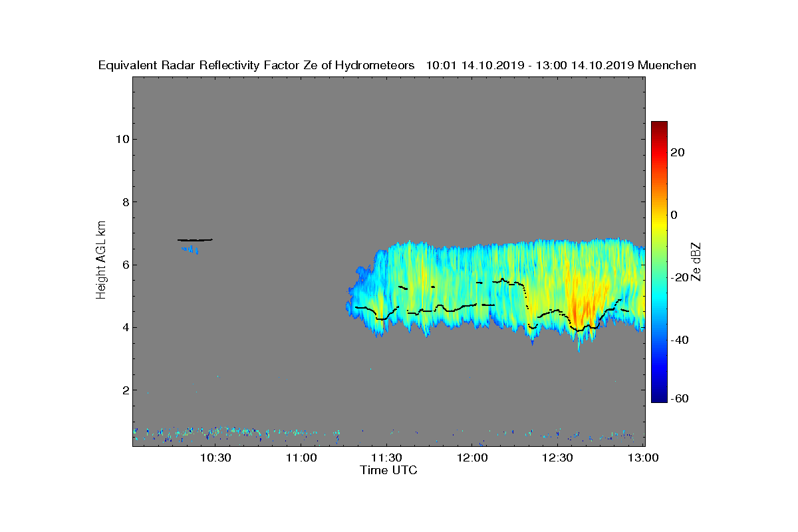798x532 pixels.
Task: Click the colorbar value -40
Action: click(678, 340)
